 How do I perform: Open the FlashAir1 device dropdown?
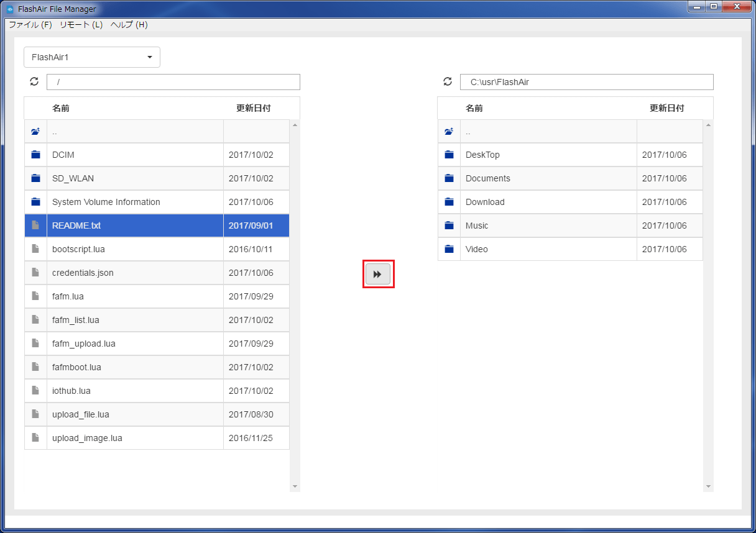[92, 57]
